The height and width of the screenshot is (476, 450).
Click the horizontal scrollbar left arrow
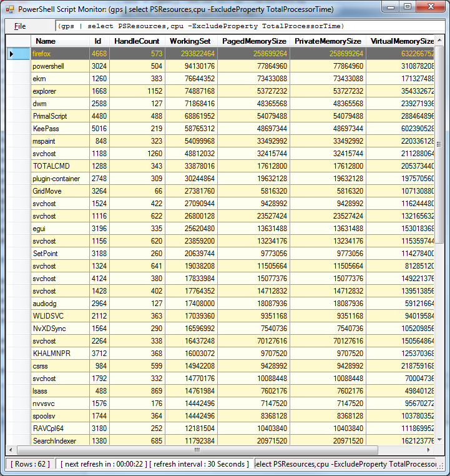click(11, 450)
